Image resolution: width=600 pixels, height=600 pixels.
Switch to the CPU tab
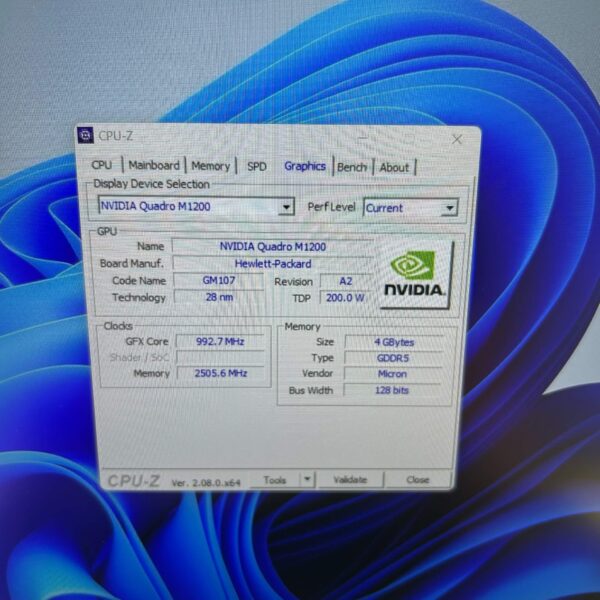(102, 165)
